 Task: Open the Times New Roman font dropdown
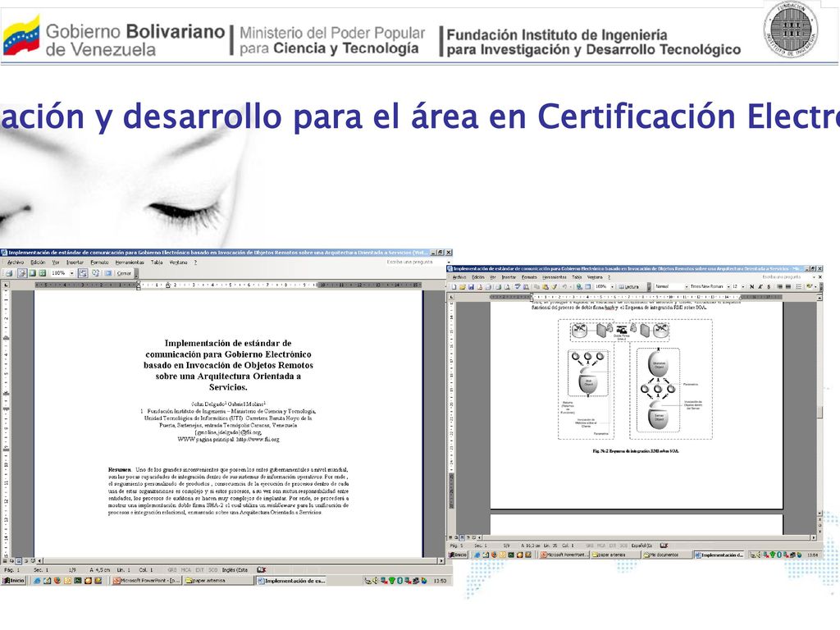tap(728, 286)
